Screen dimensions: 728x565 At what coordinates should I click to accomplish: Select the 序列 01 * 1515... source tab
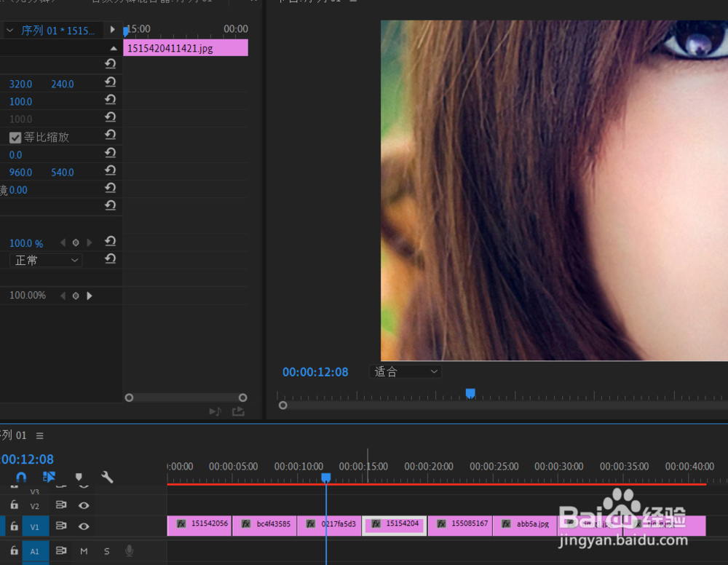pyautogui.click(x=58, y=31)
